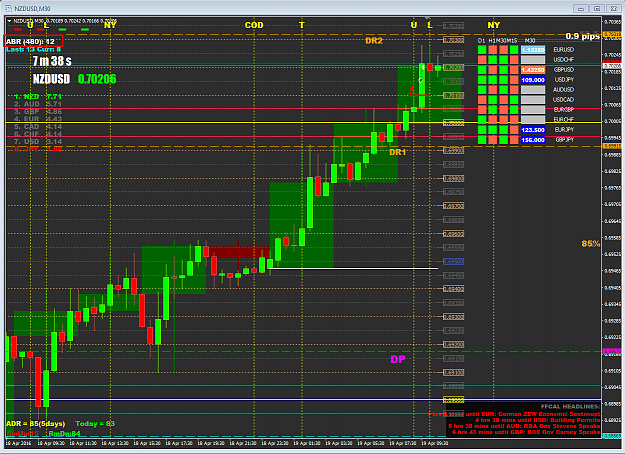
Task: Open the AUD RBA Gov Stevens Speaks headline
Action: coord(524,426)
